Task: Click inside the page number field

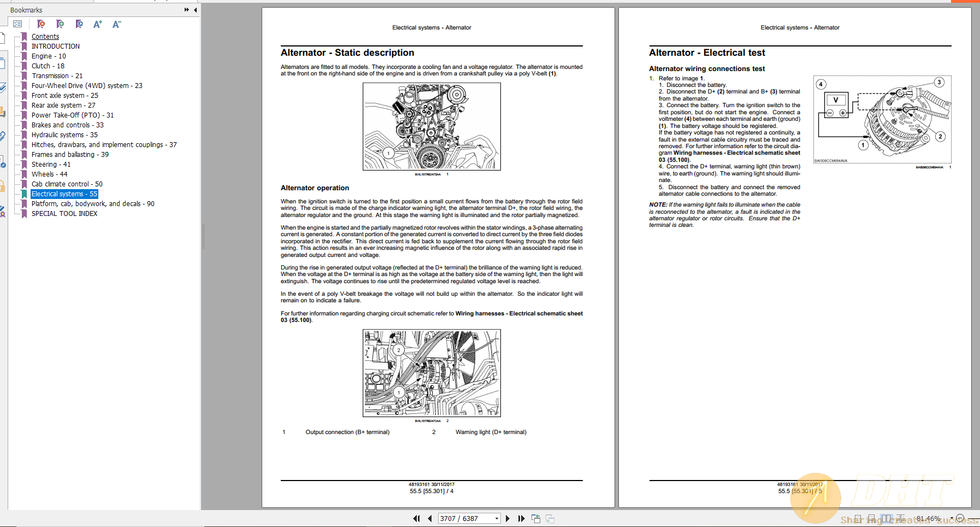Action: 464,518
